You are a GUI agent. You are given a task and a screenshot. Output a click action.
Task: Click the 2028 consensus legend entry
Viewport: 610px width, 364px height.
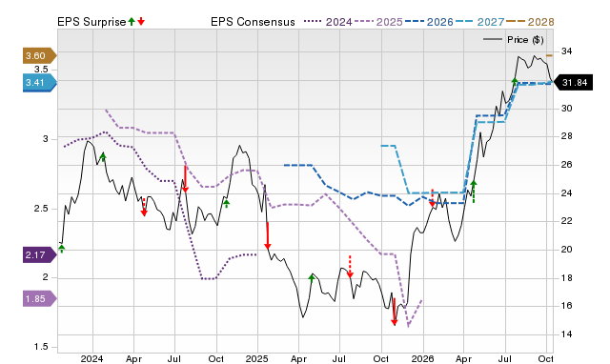[x=530, y=22]
